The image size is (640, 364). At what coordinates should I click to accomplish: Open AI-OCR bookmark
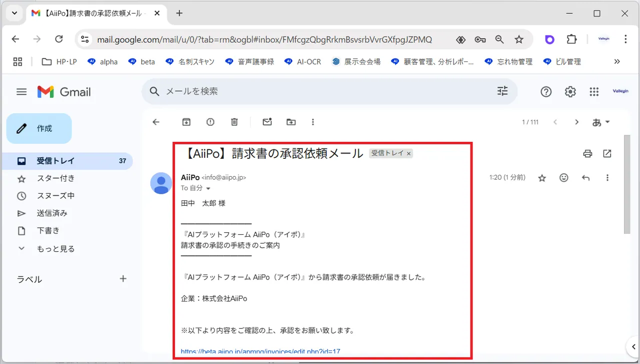pyautogui.click(x=302, y=61)
